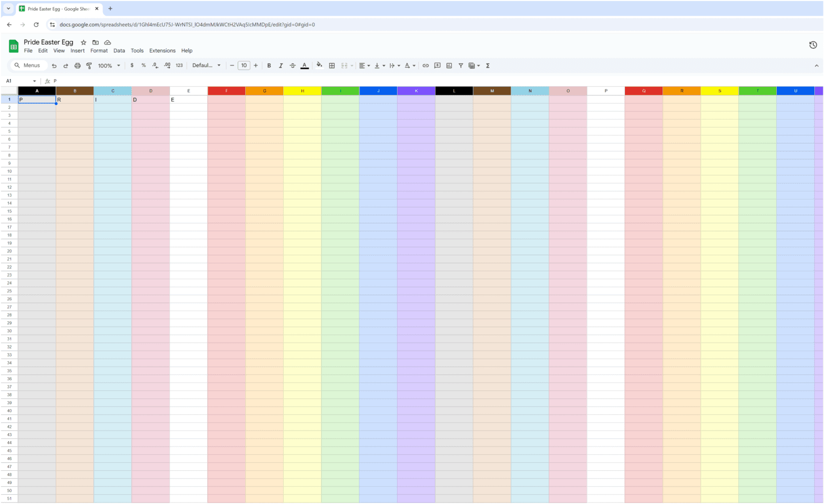The height and width of the screenshot is (504, 824).
Task: Open the Extensions menu
Action: 163,51
